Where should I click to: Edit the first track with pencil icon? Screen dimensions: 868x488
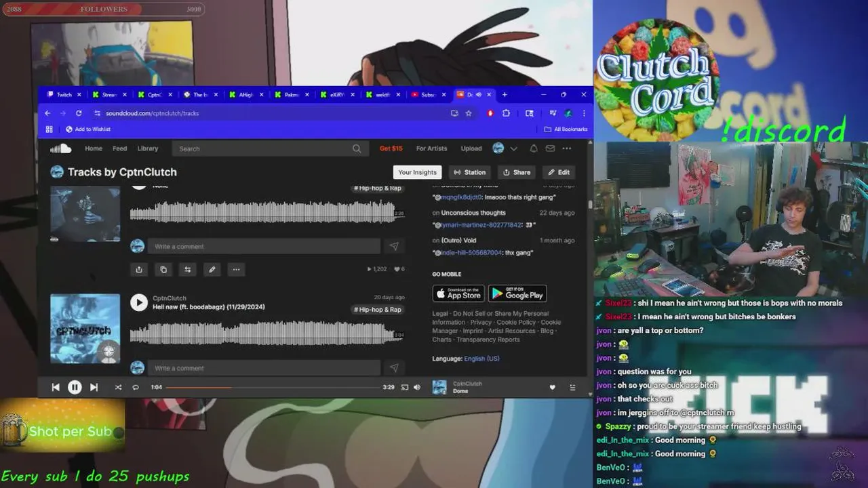point(212,269)
